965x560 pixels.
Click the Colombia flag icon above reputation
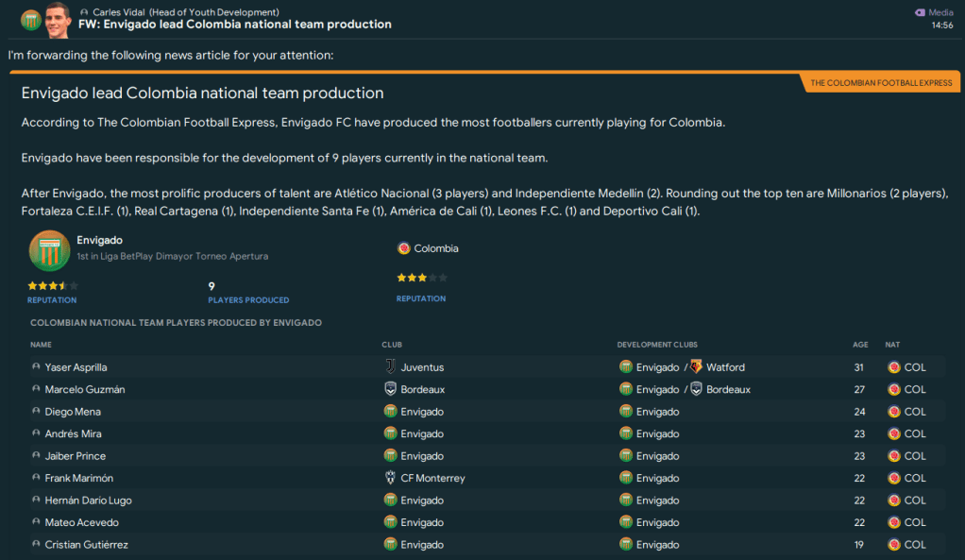pos(404,248)
